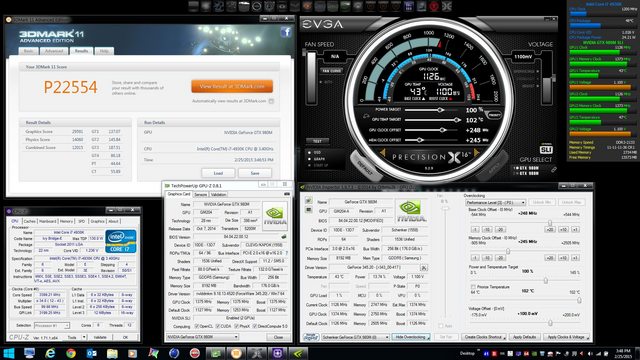Toggle OpenCL checkbox in GPU-Z

point(197,326)
